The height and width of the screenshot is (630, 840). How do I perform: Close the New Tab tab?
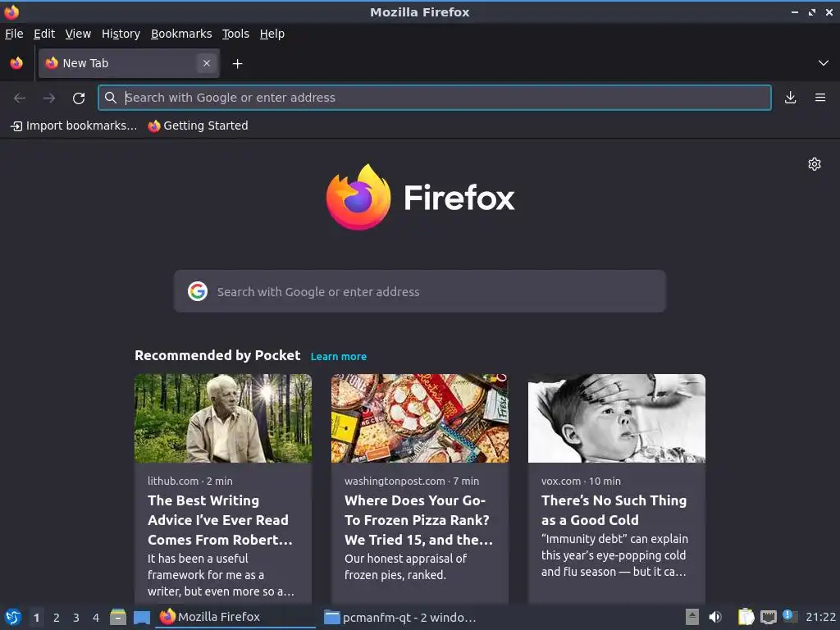(x=207, y=63)
